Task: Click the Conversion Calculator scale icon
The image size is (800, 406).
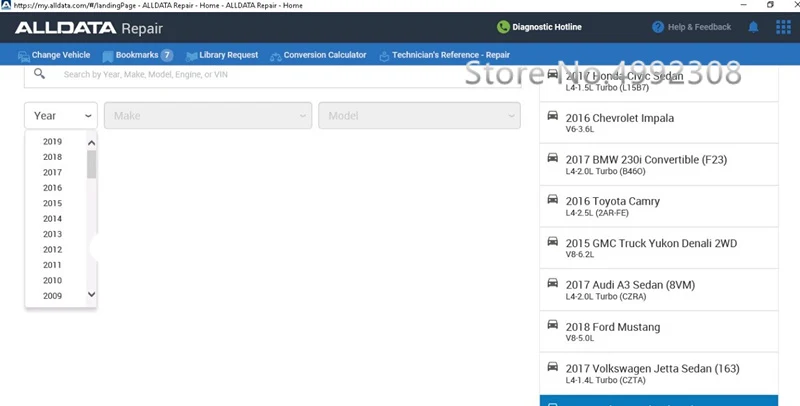Action: pyautogui.click(x=276, y=56)
